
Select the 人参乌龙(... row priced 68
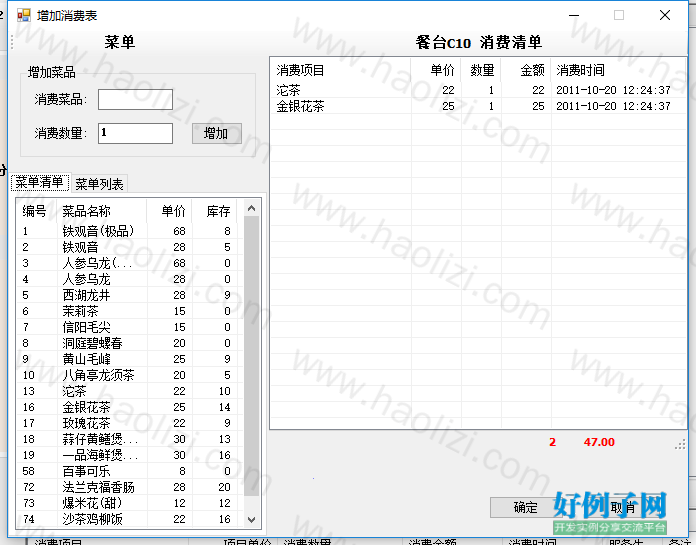(130, 263)
